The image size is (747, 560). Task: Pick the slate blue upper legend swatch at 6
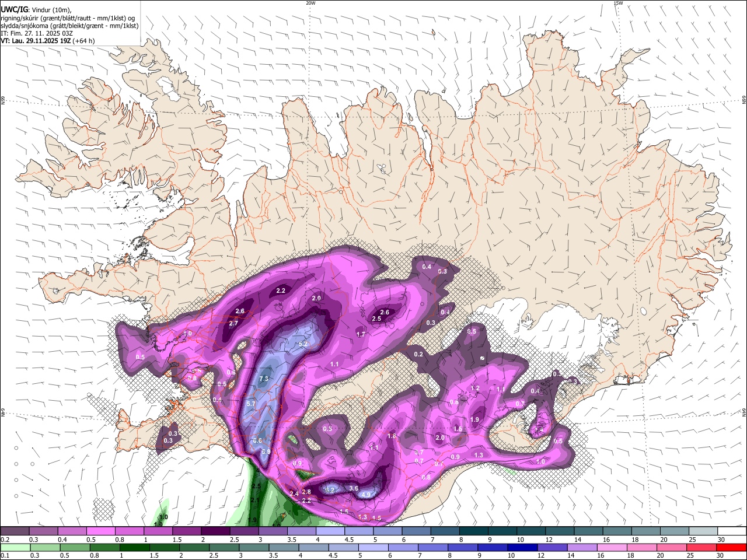pyautogui.click(x=417, y=531)
